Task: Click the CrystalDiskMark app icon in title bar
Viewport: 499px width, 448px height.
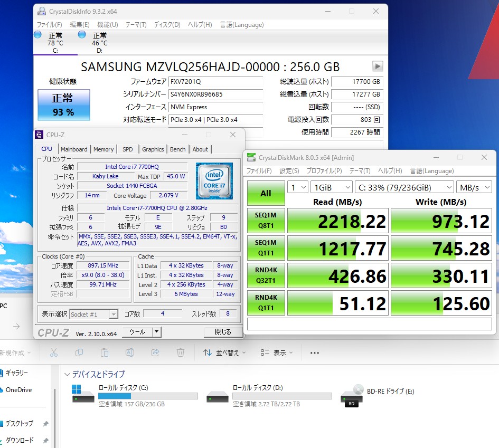Action: tap(251, 157)
